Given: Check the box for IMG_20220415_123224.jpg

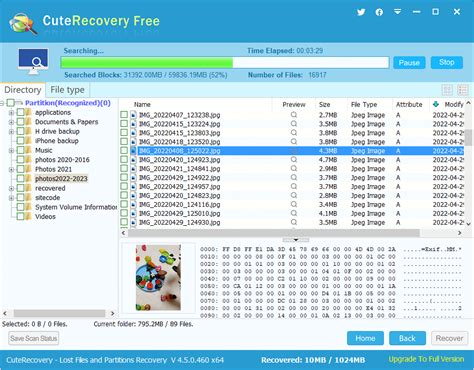Looking at the screenshot, I should (124, 124).
